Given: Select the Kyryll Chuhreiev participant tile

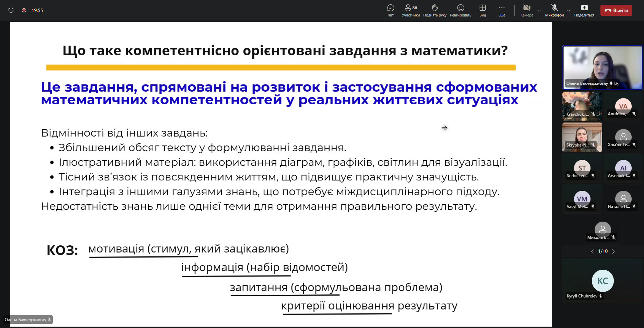Looking at the screenshot, I should click(603, 281).
